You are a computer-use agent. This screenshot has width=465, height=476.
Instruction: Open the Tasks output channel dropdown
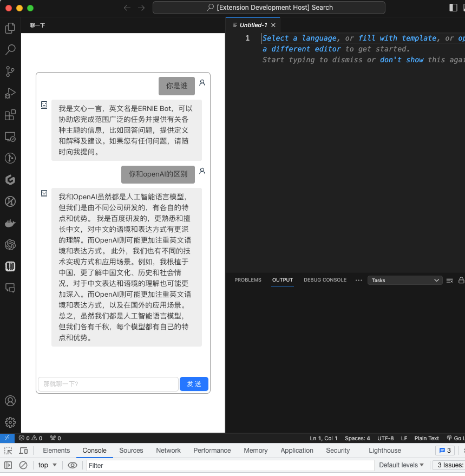click(x=404, y=281)
